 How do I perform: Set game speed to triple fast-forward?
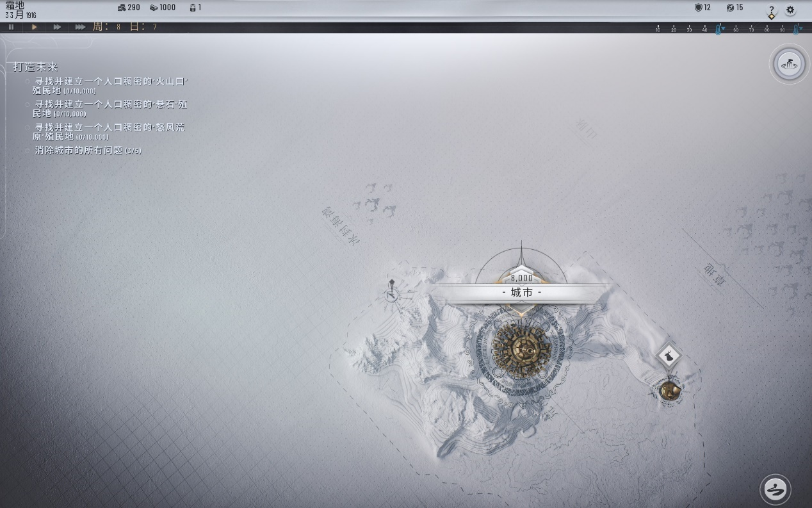point(80,27)
